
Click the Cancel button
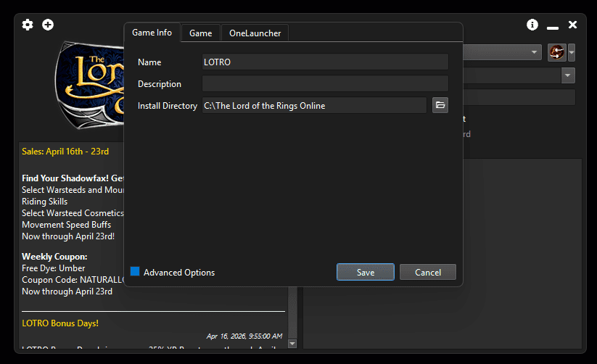(x=428, y=272)
